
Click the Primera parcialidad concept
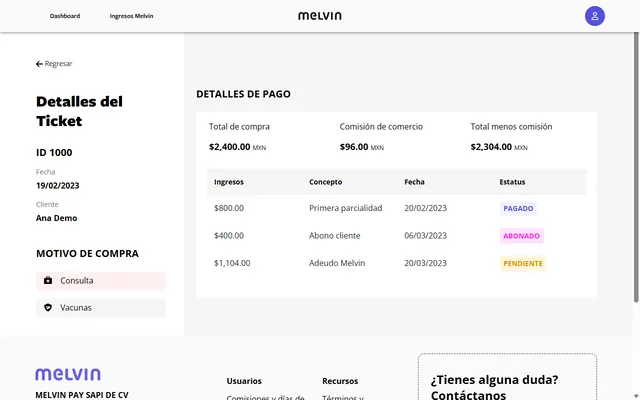click(346, 208)
